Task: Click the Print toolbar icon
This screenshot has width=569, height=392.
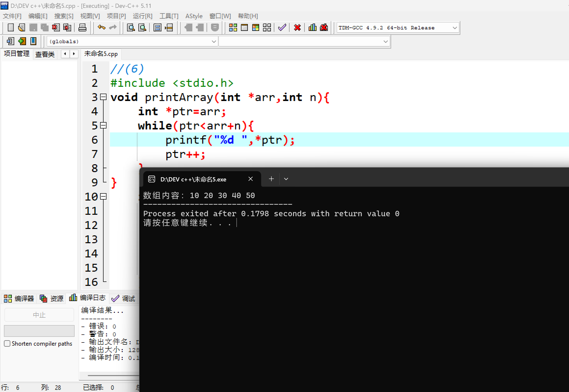Action: coord(82,27)
